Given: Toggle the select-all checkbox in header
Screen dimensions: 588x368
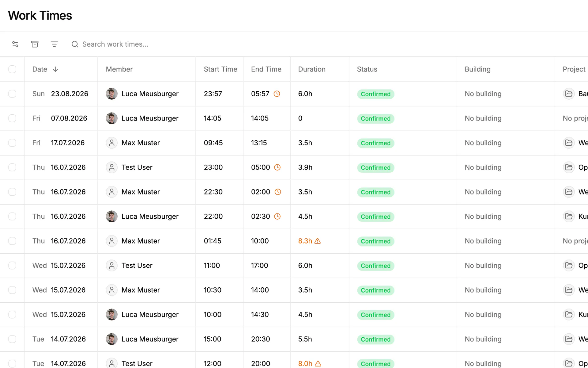Looking at the screenshot, I should [x=12, y=69].
